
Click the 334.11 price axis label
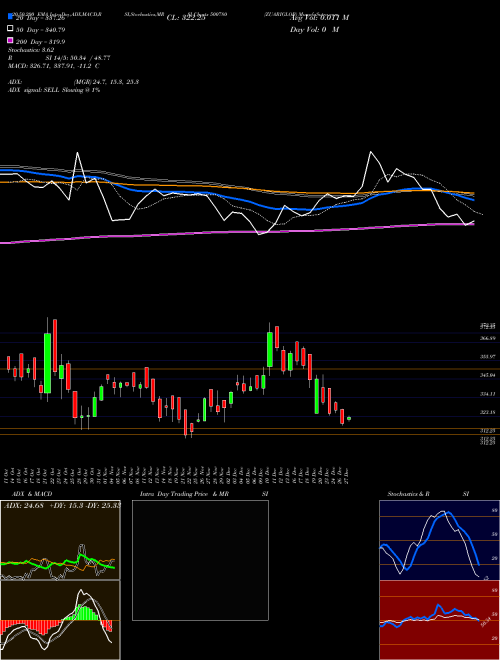coord(488,394)
